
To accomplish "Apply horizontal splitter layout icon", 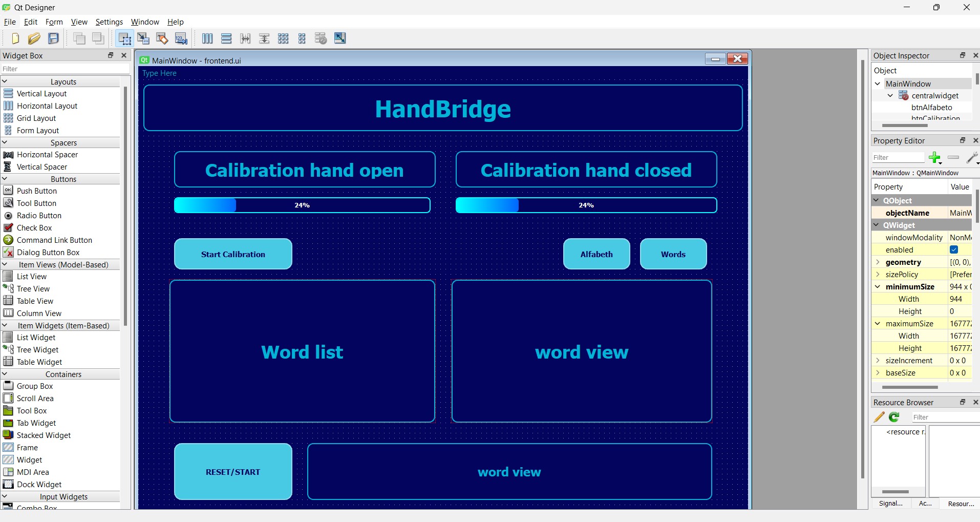I will [x=245, y=38].
